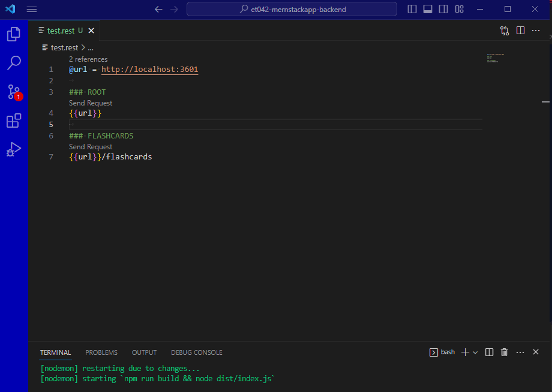Click the editor minimap preview

[x=496, y=58]
